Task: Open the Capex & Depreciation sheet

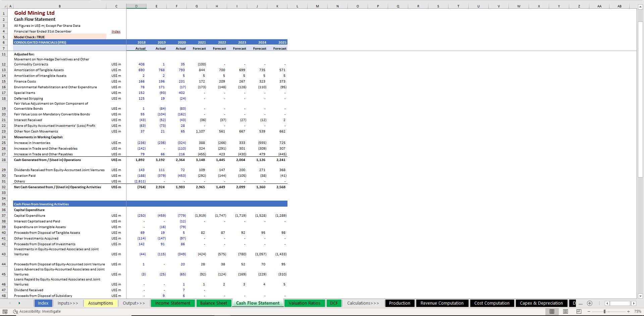Action: click(541, 303)
